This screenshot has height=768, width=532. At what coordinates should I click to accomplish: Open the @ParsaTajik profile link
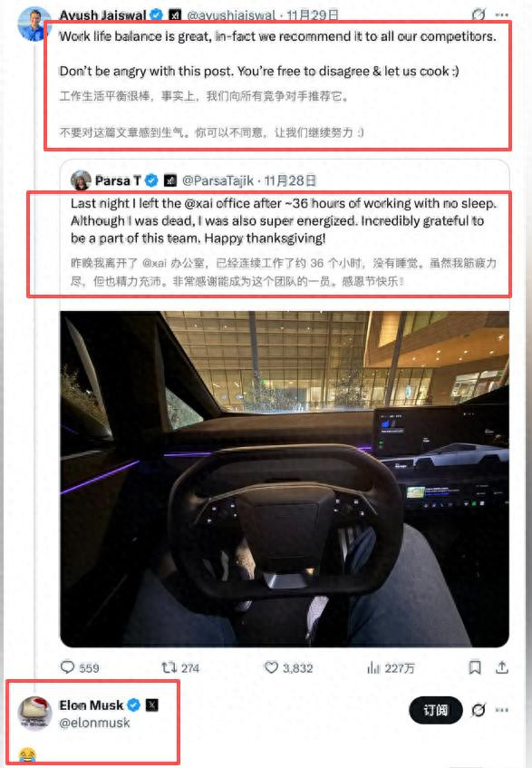coord(218,180)
